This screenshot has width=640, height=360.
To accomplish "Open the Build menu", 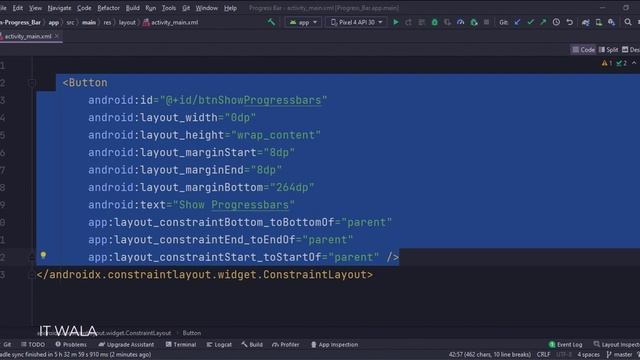I will pyautogui.click(x=132, y=8).
